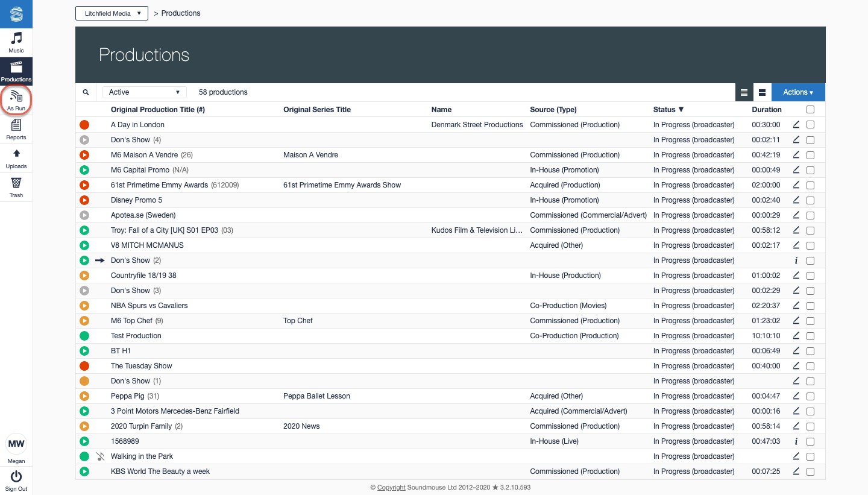
Task: Sort by Name column header
Action: coord(441,110)
